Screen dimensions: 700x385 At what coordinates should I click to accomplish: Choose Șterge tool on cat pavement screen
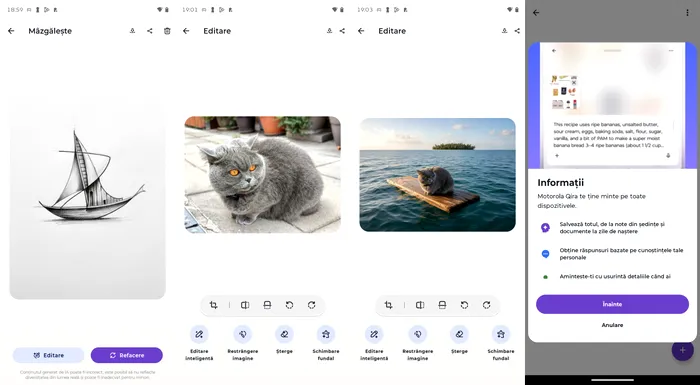point(284,340)
